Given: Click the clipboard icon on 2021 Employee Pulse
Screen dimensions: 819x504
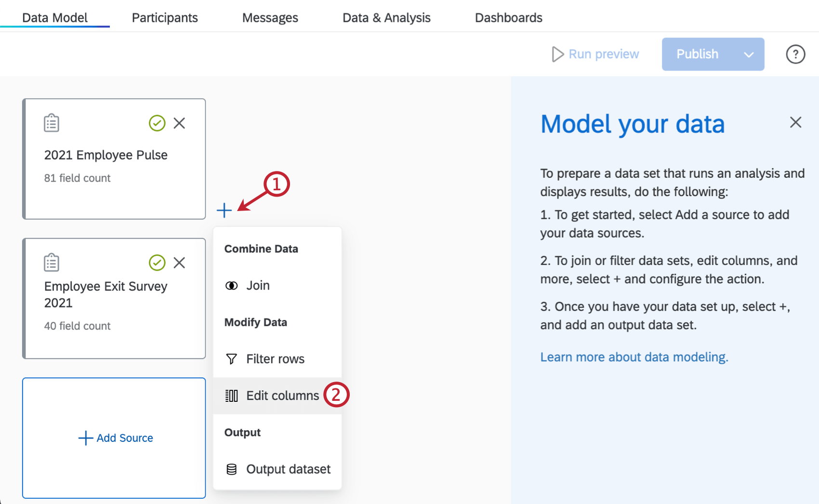Looking at the screenshot, I should (52, 123).
